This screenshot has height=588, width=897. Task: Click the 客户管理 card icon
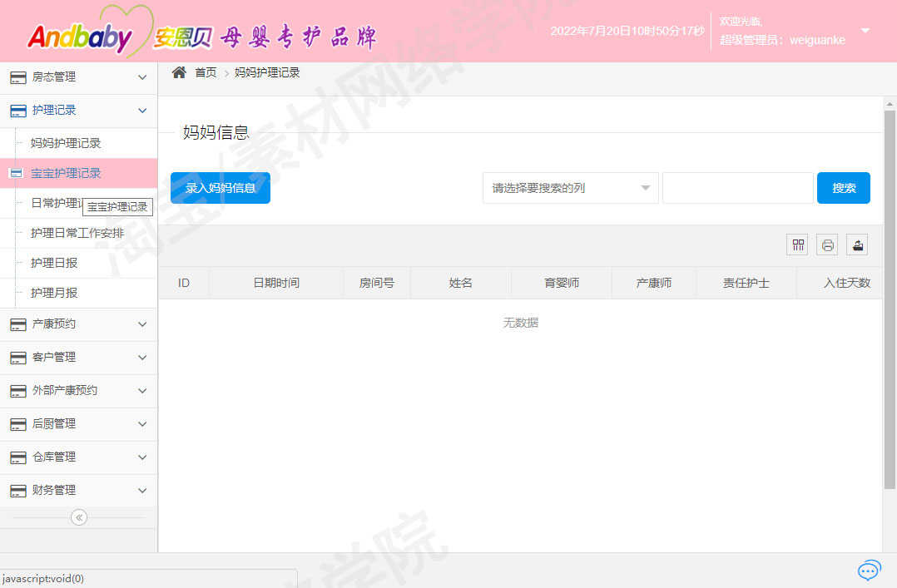18,358
